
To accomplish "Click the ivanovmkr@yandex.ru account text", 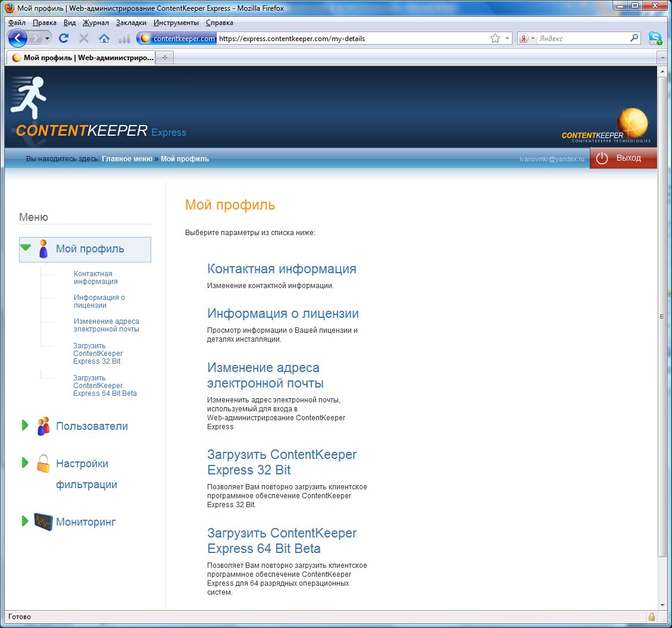I will click(x=552, y=159).
